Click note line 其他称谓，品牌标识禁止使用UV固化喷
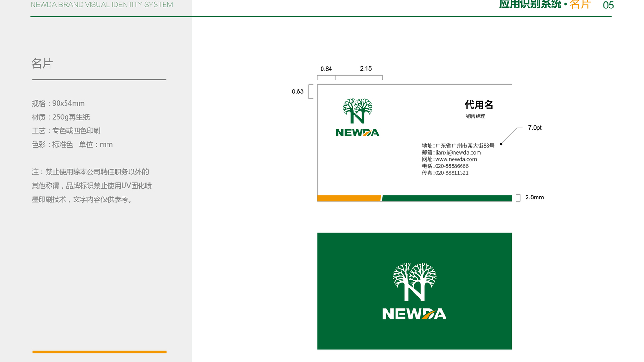Screen dimensions: 644x362 92,186
